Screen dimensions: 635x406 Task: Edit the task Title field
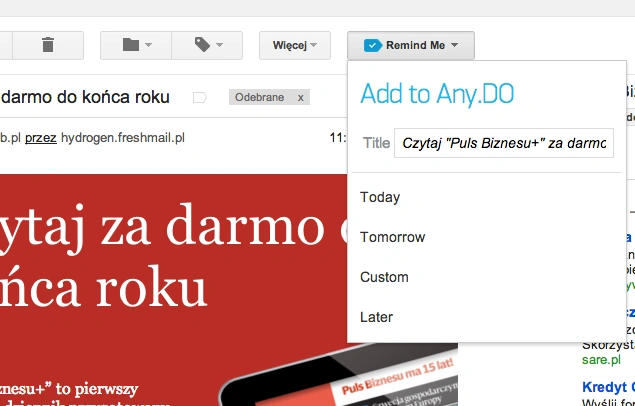pyautogui.click(x=504, y=143)
